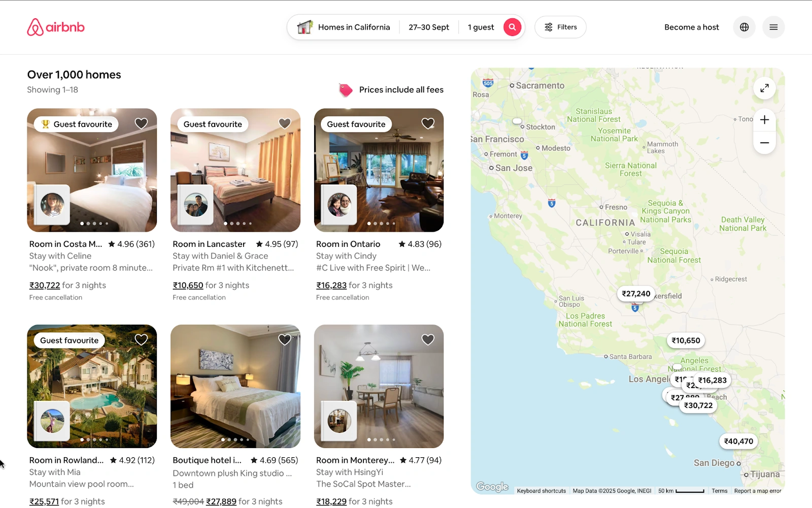The image size is (812, 508).
Task: Select Homes in California search field
Action: [x=344, y=27]
